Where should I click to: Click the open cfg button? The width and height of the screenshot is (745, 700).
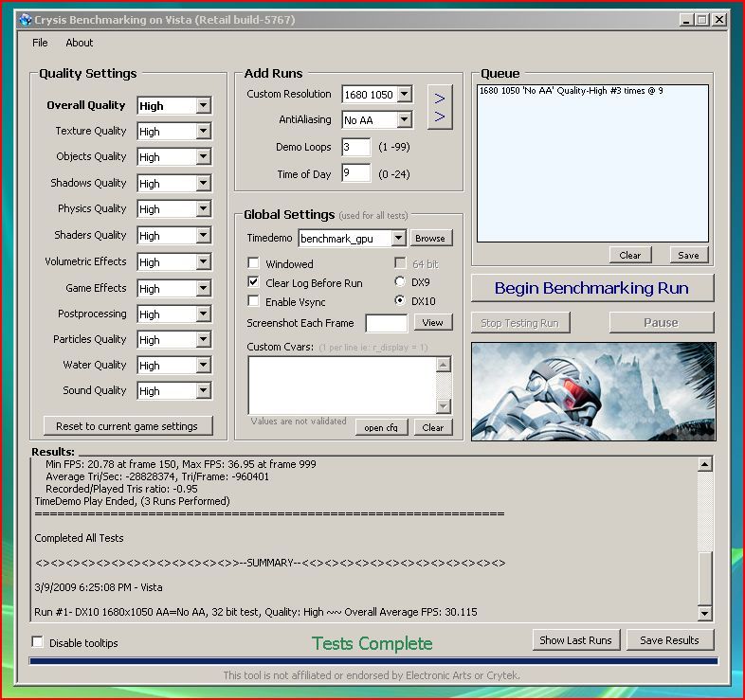[x=381, y=427]
